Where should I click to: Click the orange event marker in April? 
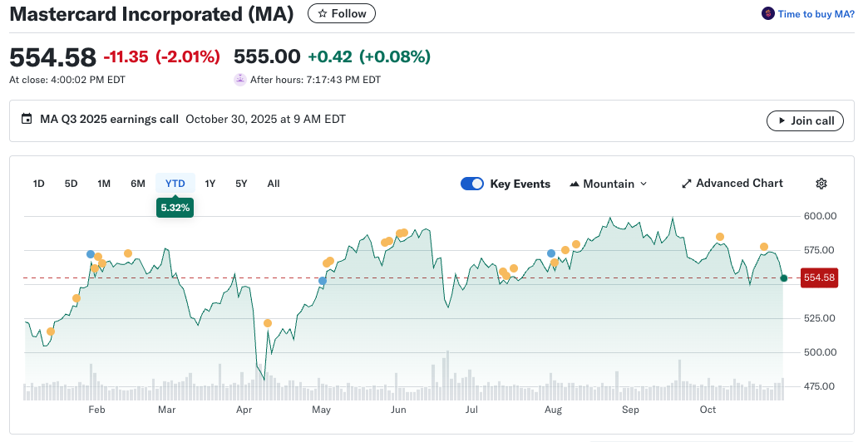[x=268, y=323]
